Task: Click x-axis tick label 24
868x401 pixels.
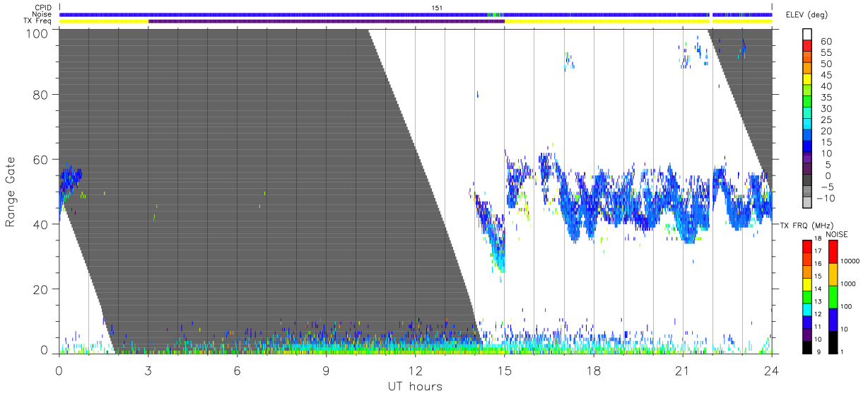Action: click(771, 371)
